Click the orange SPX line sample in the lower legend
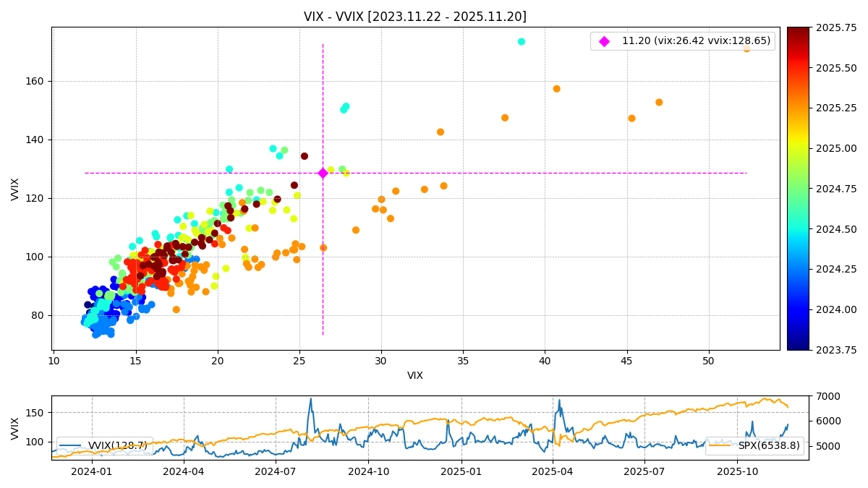Viewport: 868px width, 488px height. (x=721, y=446)
